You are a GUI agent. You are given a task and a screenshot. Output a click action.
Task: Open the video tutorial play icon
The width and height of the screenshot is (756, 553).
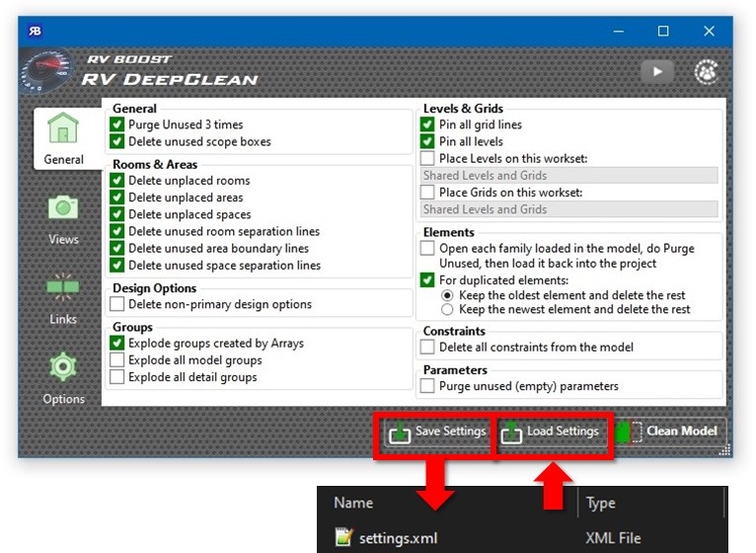click(657, 72)
